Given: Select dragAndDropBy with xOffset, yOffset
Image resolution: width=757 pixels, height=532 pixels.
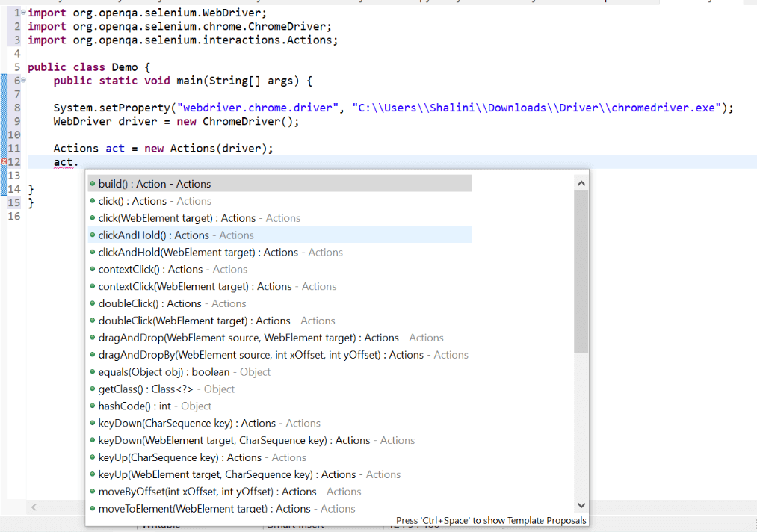Looking at the screenshot, I should click(280, 355).
